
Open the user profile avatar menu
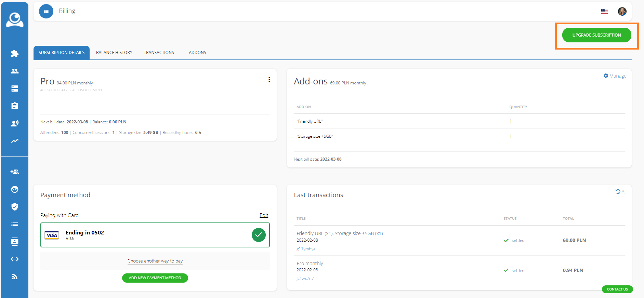pyautogui.click(x=622, y=11)
